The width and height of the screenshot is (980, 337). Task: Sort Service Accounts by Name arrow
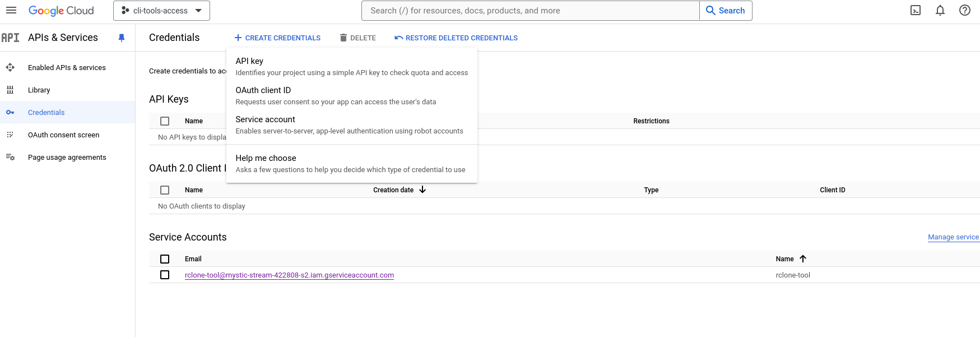pyautogui.click(x=803, y=258)
